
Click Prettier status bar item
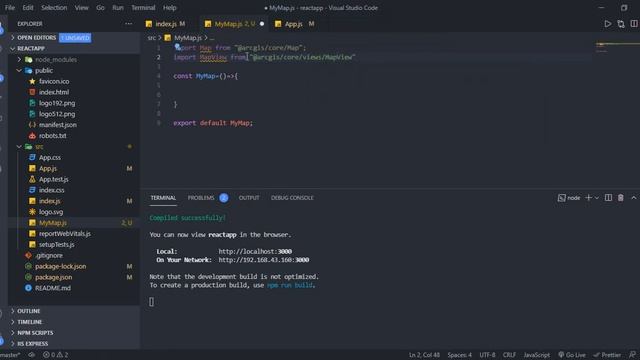pos(607,355)
